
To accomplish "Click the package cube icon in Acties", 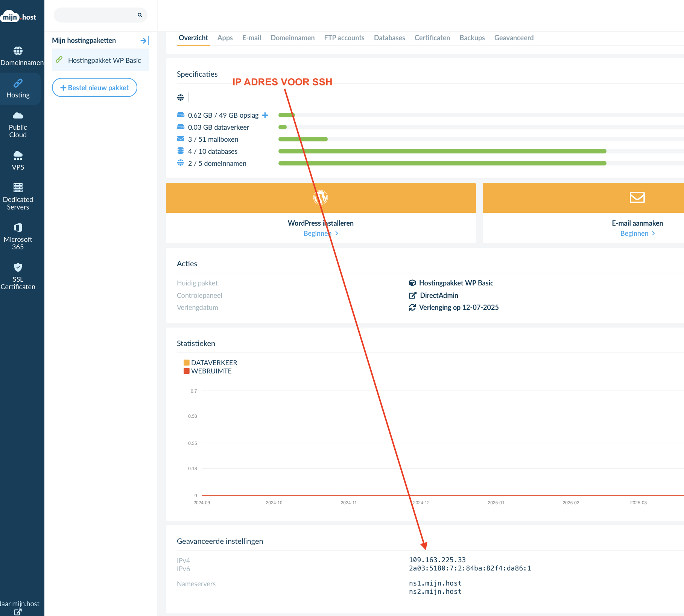I will click(x=412, y=283).
